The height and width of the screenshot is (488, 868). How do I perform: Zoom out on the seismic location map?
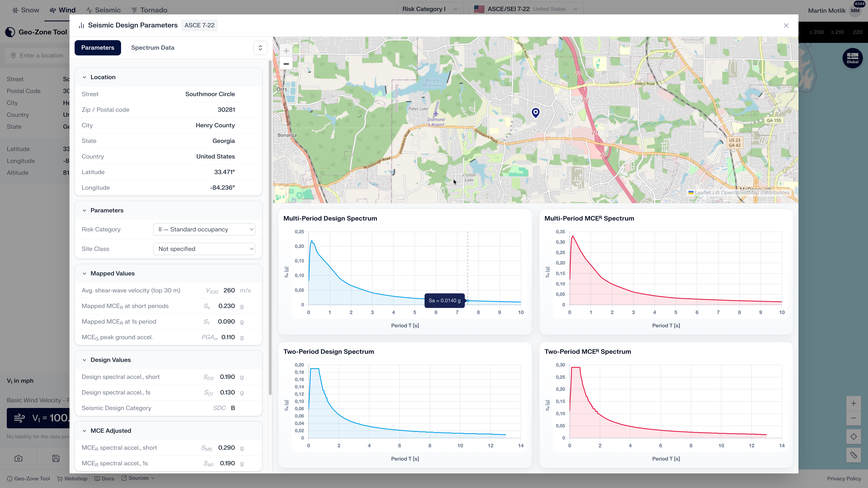(x=286, y=64)
